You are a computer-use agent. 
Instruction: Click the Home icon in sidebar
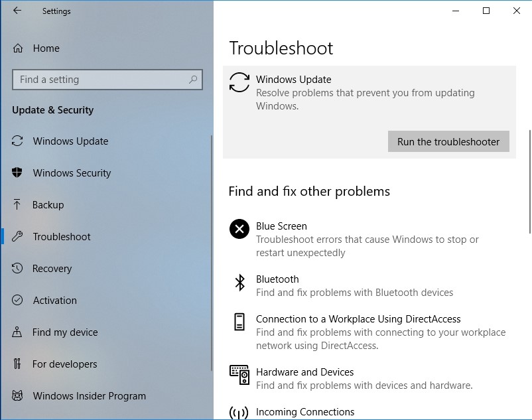tap(18, 48)
